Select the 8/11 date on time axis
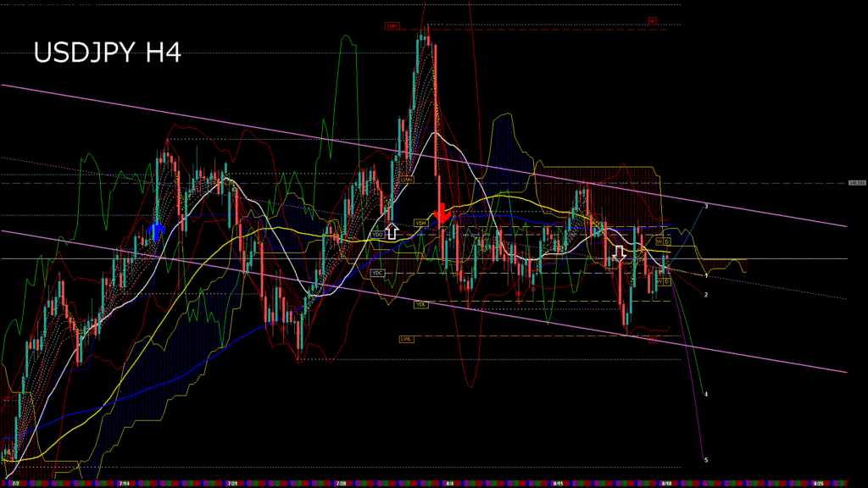Image resolution: width=868 pixels, height=488 pixels. [558, 482]
